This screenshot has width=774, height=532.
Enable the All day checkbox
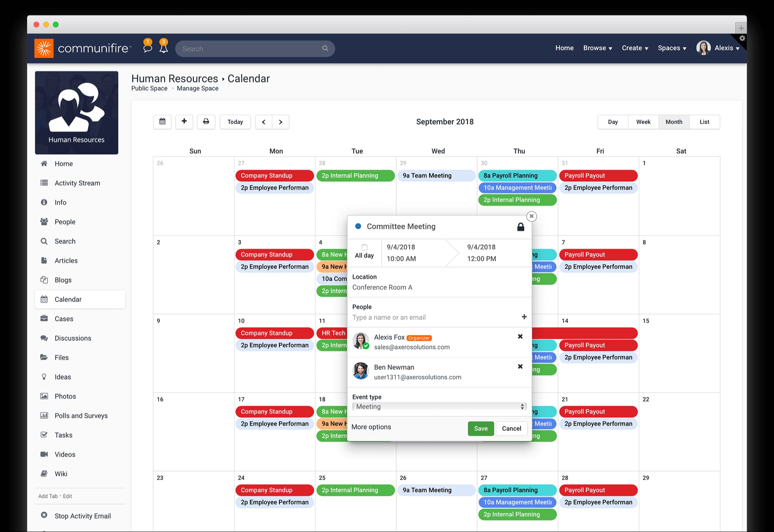364,247
